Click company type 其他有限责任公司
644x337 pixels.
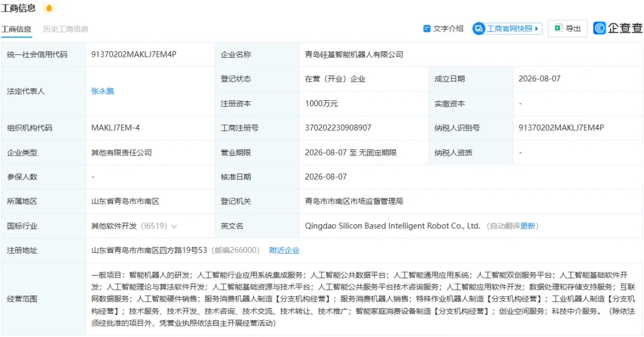click(x=122, y=153)
